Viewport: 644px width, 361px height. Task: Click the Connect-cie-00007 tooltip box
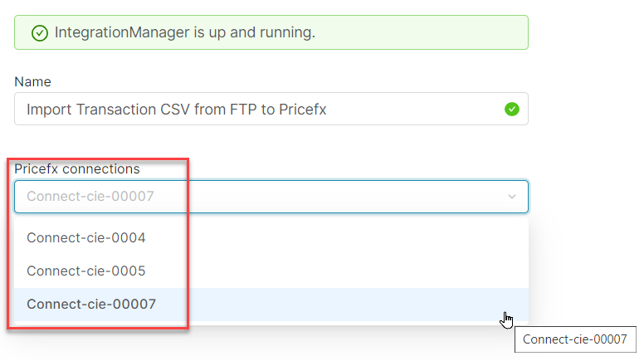575,339
